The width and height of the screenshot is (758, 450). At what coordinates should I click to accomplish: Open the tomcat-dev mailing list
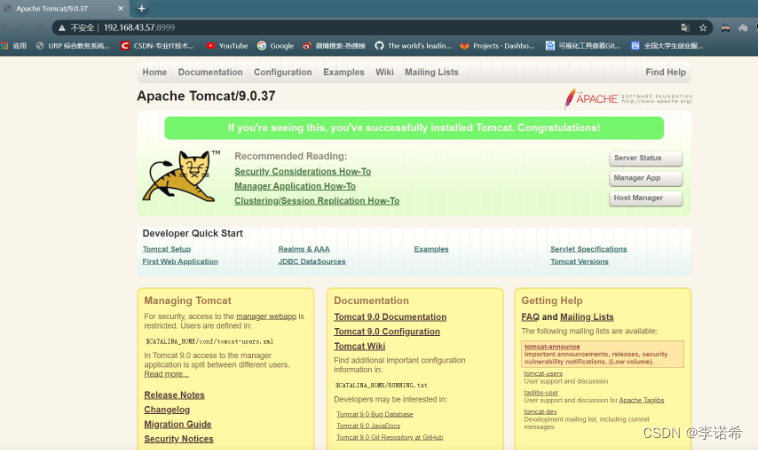point(540,412)
